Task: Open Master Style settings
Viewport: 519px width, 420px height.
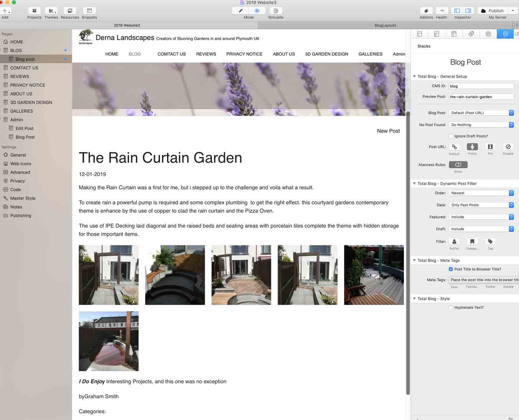Action: pos(36,198)
